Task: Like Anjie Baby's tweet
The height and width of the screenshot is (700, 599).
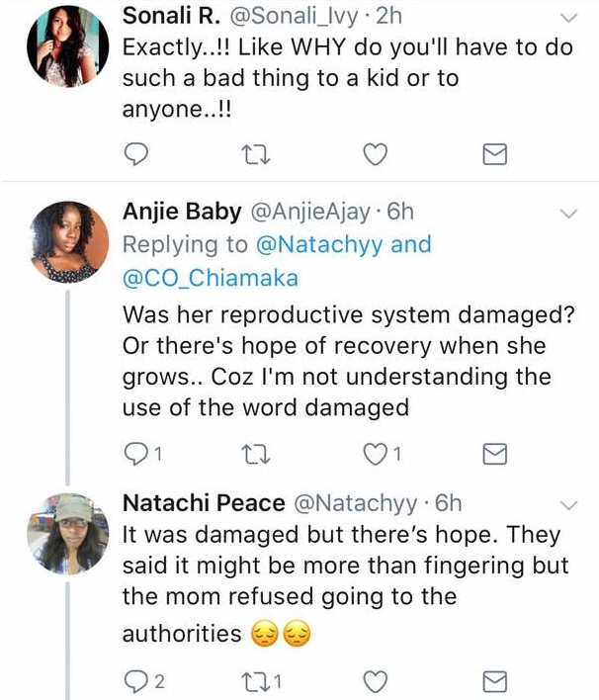Action: [x=375, y=452]
